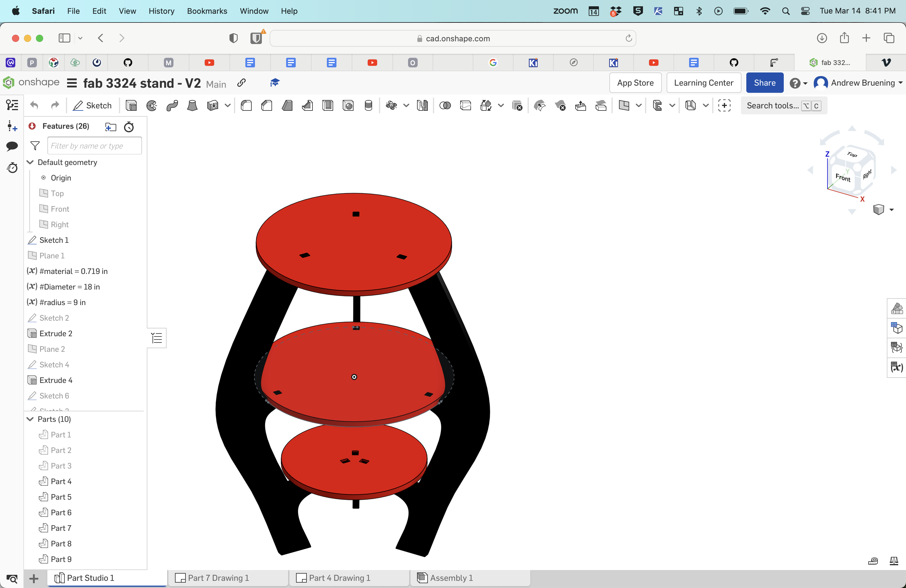Open the thicken tool dropdown arrow
This screenshot has width=906, height=588.
(x=228, y=105)
